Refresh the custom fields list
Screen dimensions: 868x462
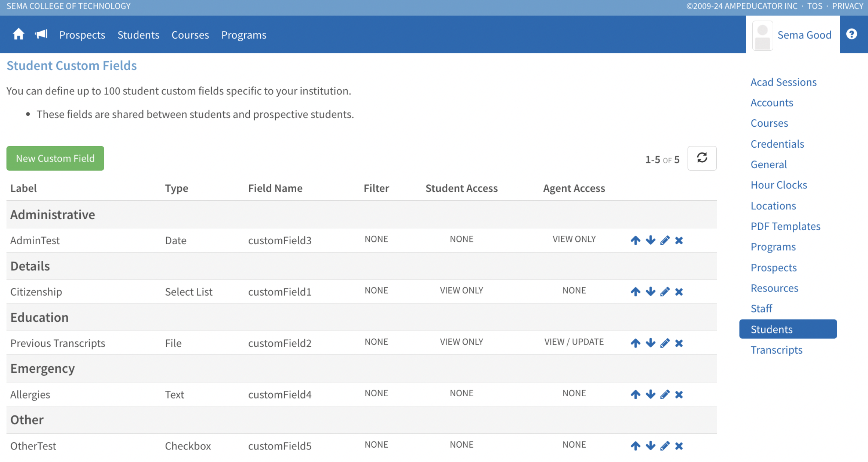[x=702, y=158]
